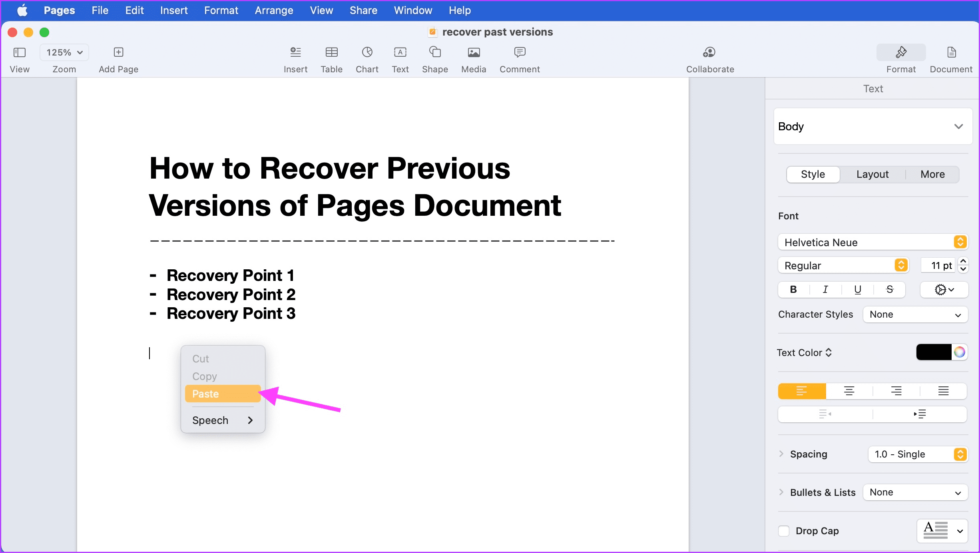Click the Collaborate icon

709,52
